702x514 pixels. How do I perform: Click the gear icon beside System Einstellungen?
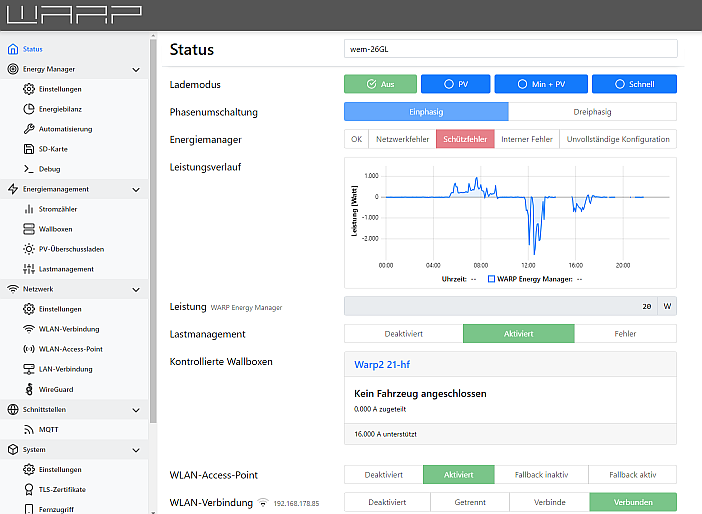point(29,469)
